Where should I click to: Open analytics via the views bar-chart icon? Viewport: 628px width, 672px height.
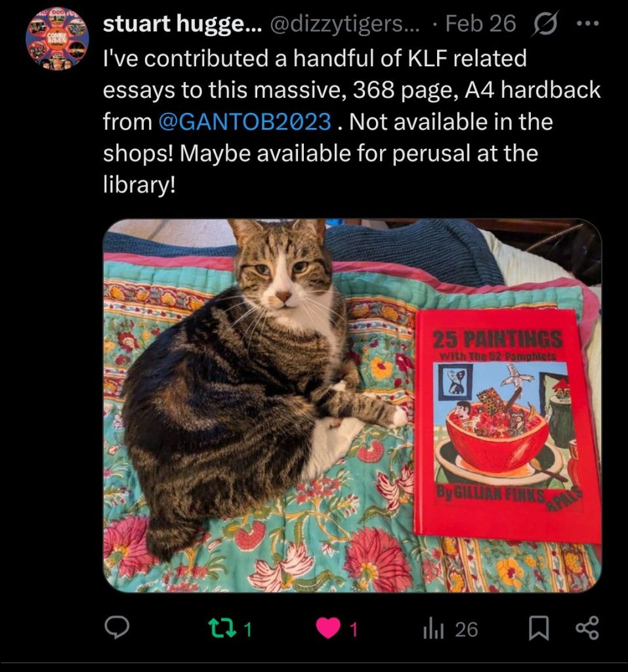433,629
